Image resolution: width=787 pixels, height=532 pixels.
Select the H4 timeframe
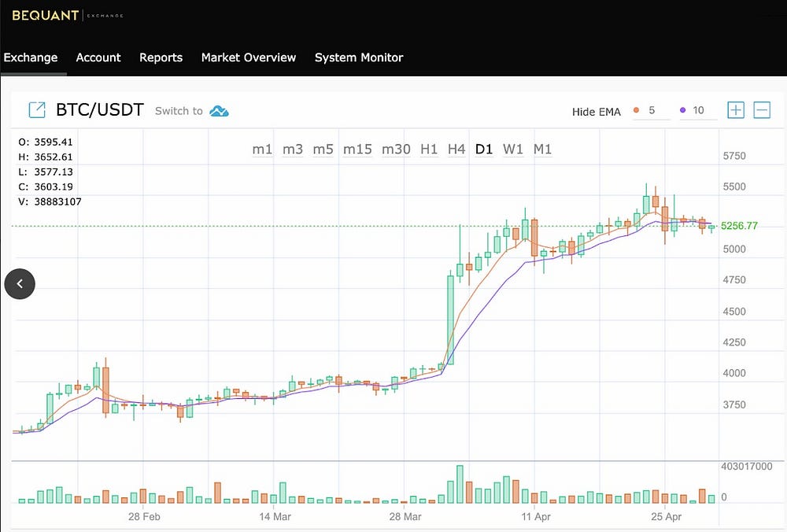(x=456, y=149)
